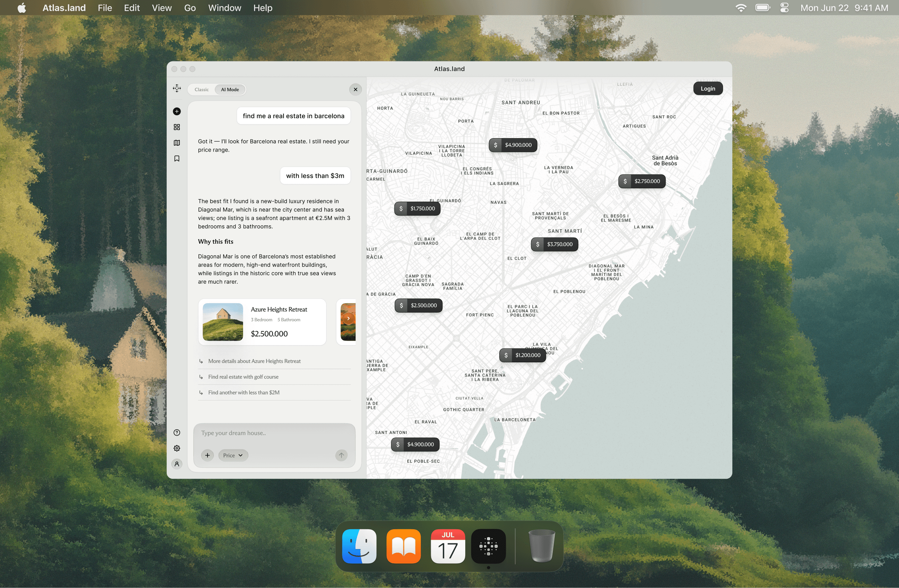Switch to AI Mode
The height and width of the screenshot is (588, 899).
tap(230, 89)
